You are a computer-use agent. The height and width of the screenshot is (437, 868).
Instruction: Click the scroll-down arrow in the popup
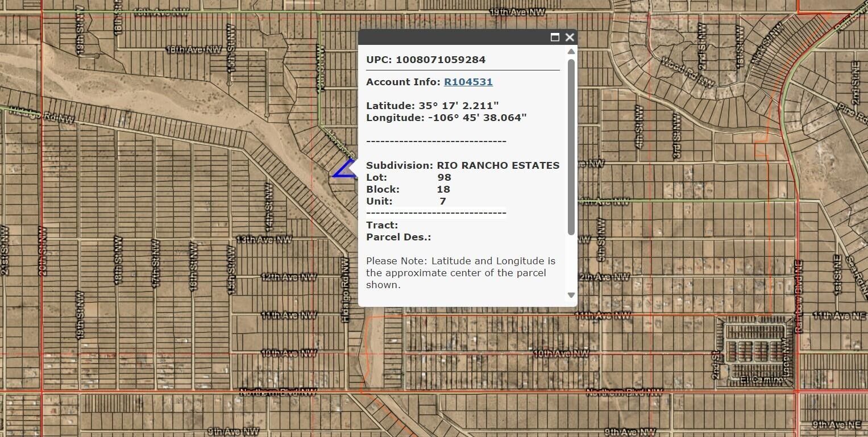(570, 294)
